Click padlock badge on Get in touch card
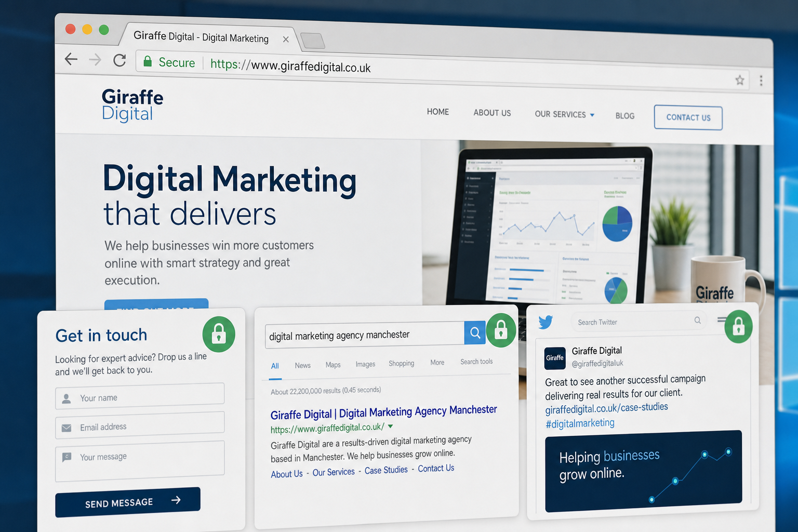798x532 pixels. tap(219, 334)
